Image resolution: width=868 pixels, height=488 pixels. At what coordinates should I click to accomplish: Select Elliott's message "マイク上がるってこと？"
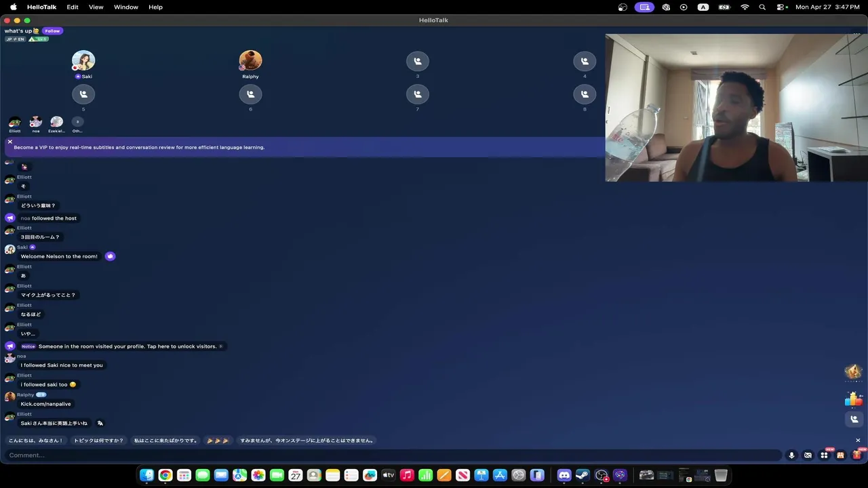pos(48,295)
